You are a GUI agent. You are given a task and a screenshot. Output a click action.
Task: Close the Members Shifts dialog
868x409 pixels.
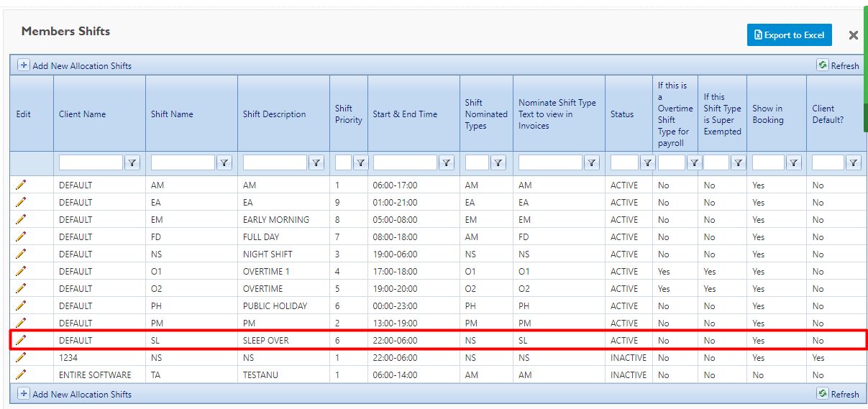point(853,35)
